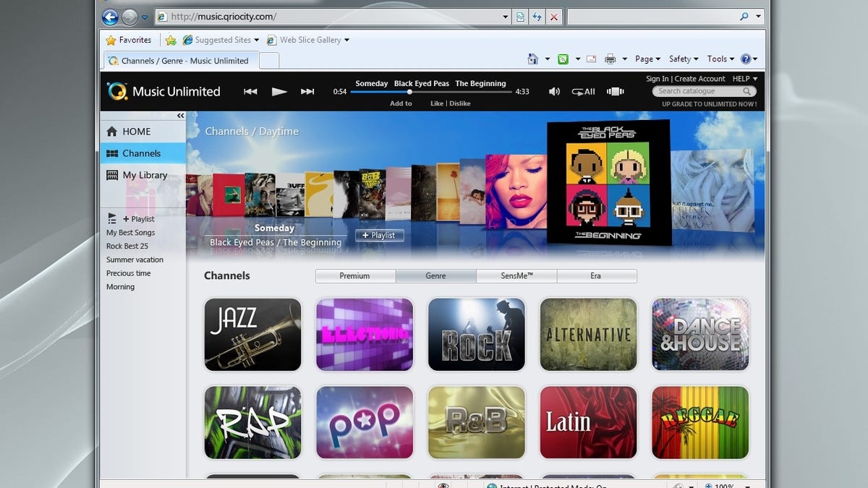Open My Library in sidebar
The image size is (868, 488).
pos(144,175)
